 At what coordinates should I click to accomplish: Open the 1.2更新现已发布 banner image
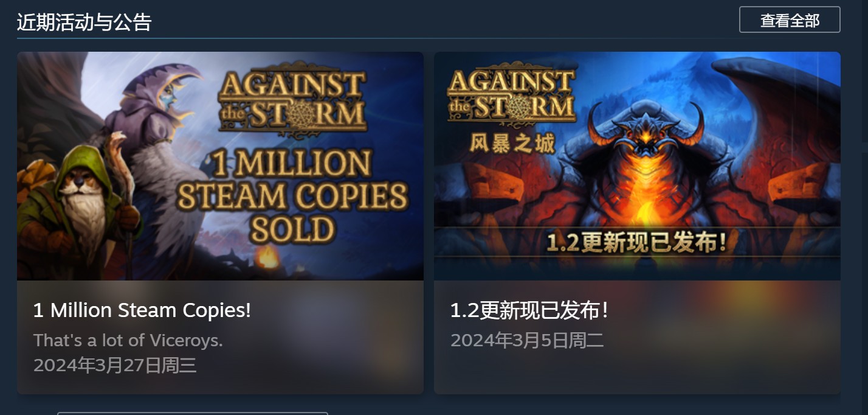637,166
